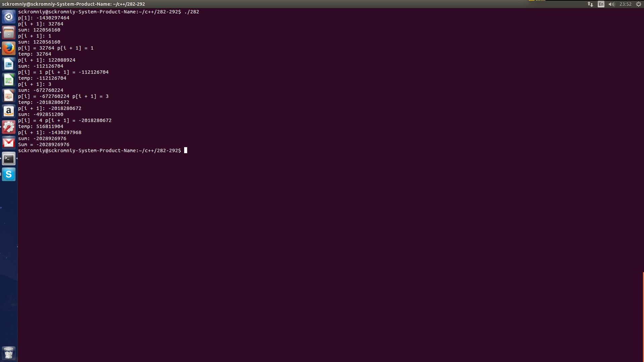Image resolution: width=644 pixels, height=362 pixels.
Task: Open the power session gear menu
Action: (639, 4)
